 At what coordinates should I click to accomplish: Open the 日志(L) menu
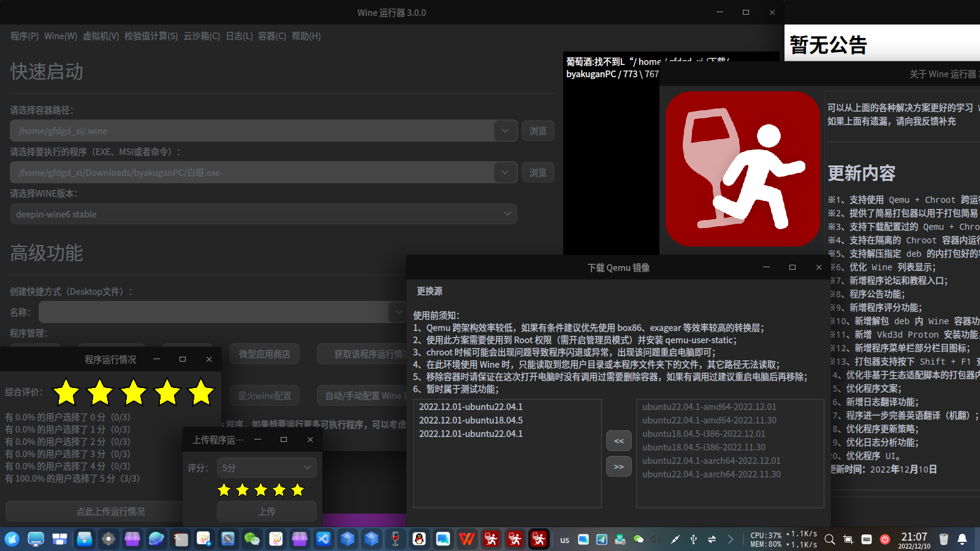click(239, 36)
